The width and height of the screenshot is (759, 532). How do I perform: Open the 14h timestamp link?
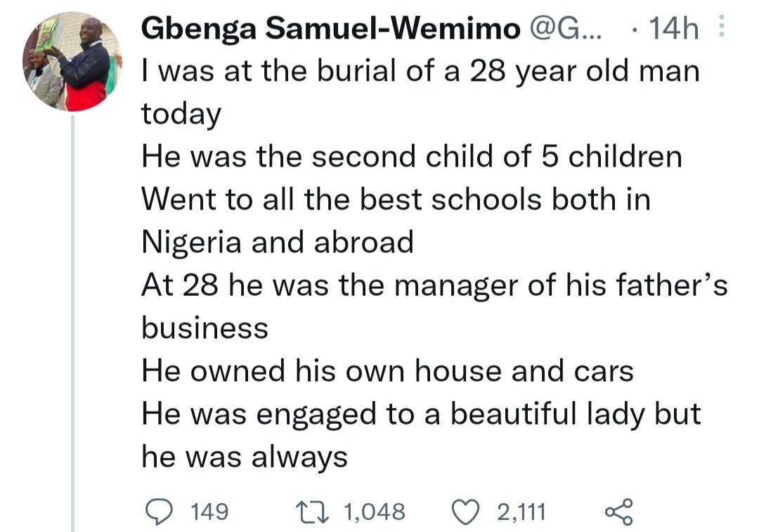[x=675, y=29]
